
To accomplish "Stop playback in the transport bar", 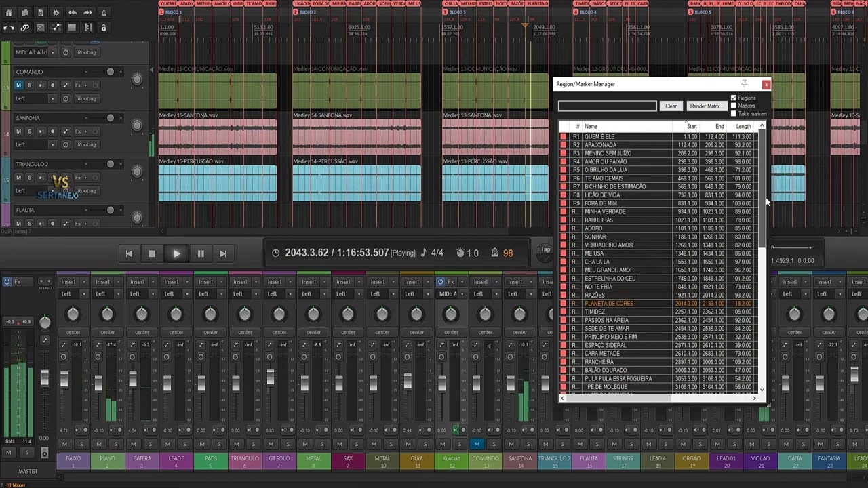I will click(x=152, y=253).
